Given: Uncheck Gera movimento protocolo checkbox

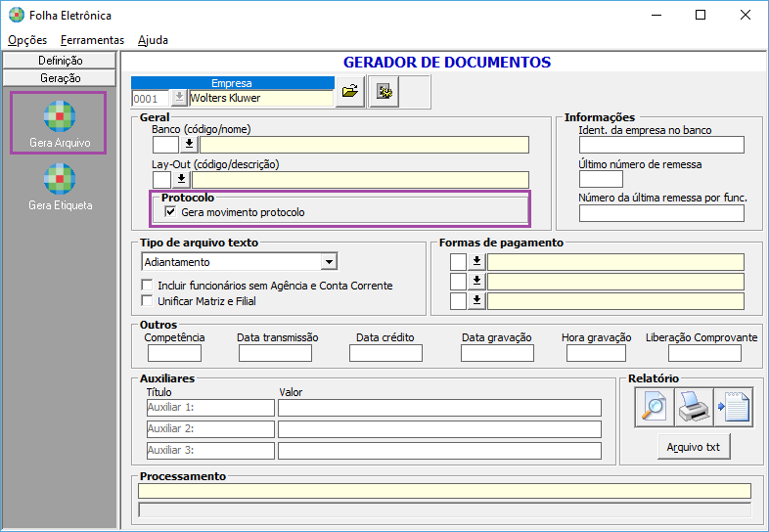Looking at the screenshot, I should [170, 212].
